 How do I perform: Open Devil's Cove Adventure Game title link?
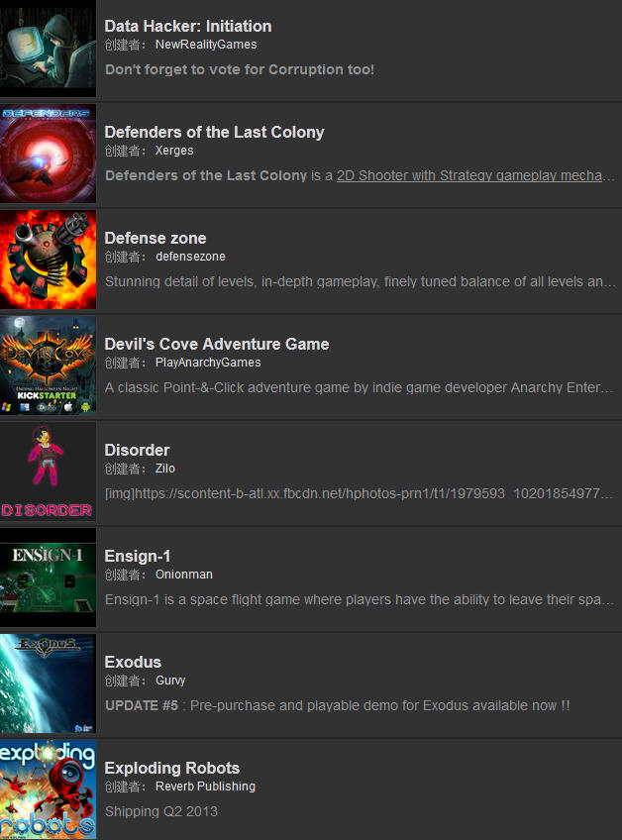click(x=217, y=344)
